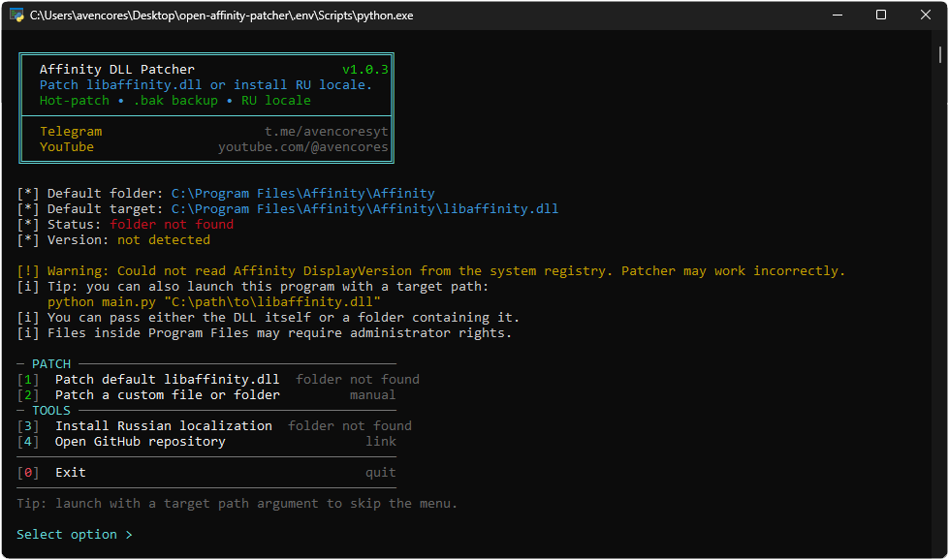The height and width of the screenshot is (560, 949).
Task: Click the "manual" hint beside option 2
Action: coord(372,395)
